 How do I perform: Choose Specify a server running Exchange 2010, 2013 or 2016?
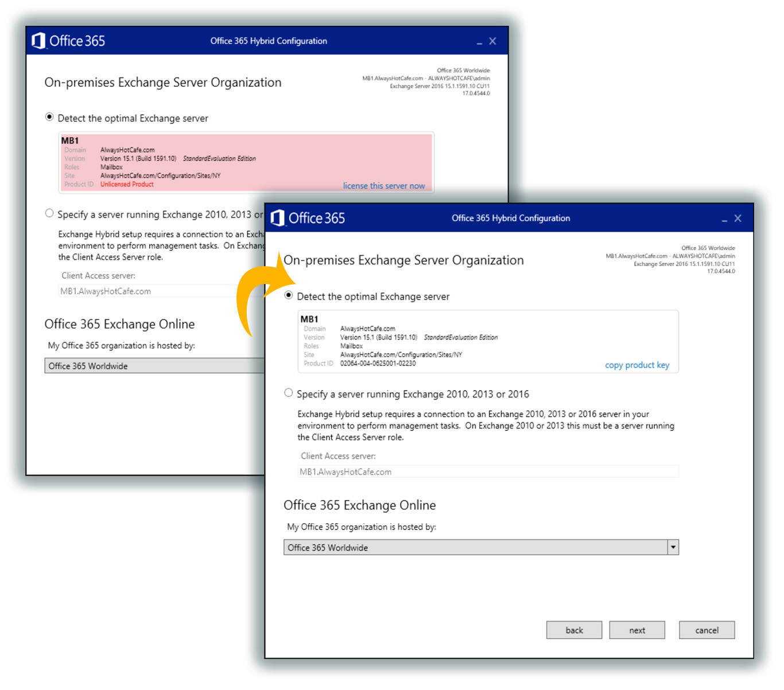(x=289, y=392)
